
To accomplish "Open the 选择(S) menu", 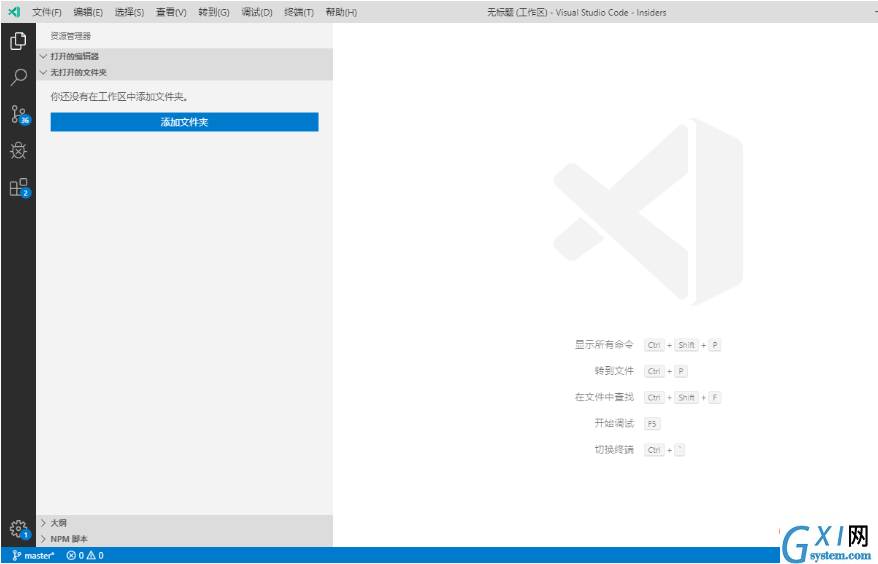I will point(129,12).
